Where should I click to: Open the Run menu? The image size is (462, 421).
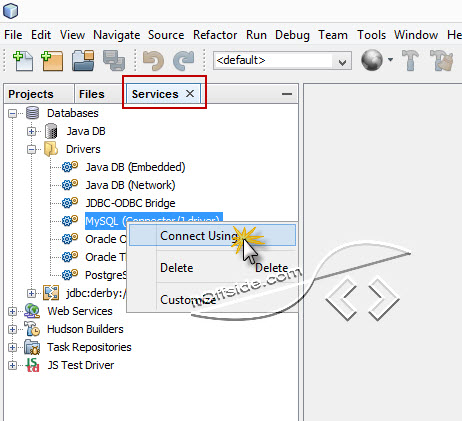coord(256,35)
